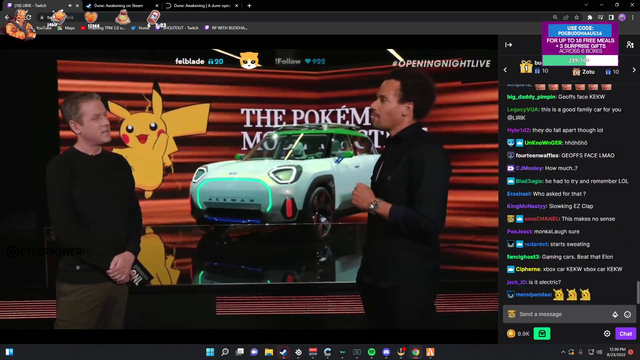Toggle the Chrome side panel icon
Image resolution: width=640 pixels, height=360 pixels.
(611, 17)
